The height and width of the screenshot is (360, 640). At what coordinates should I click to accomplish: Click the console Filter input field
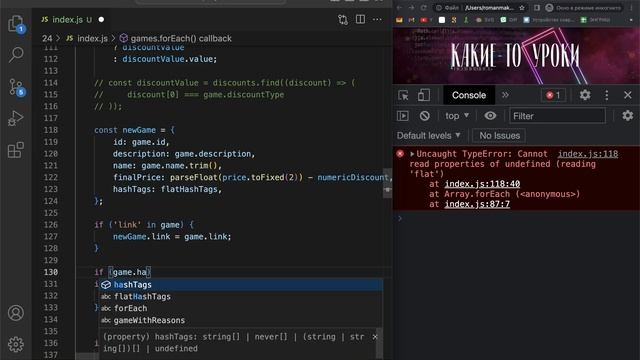tap(557, 116)
